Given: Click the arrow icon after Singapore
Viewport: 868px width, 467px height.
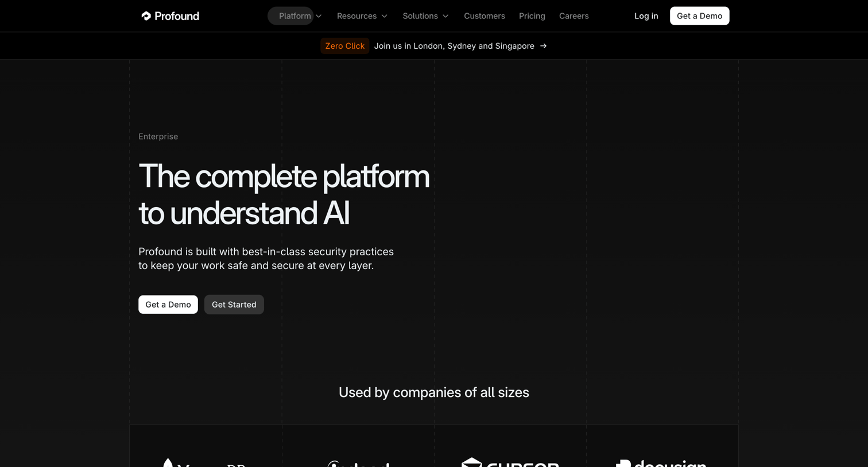Looking at the screenshot, I should click(x=543, y=46).
